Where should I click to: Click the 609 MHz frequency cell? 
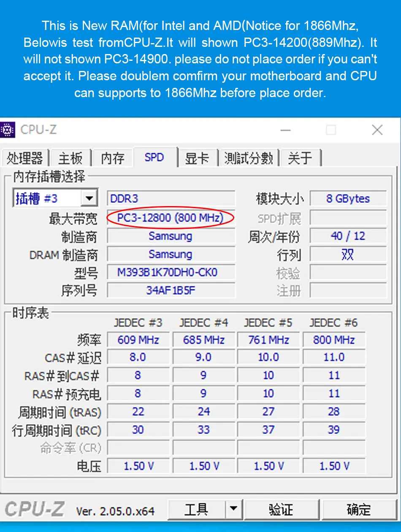pyautogui.click(x=138, y=339)
